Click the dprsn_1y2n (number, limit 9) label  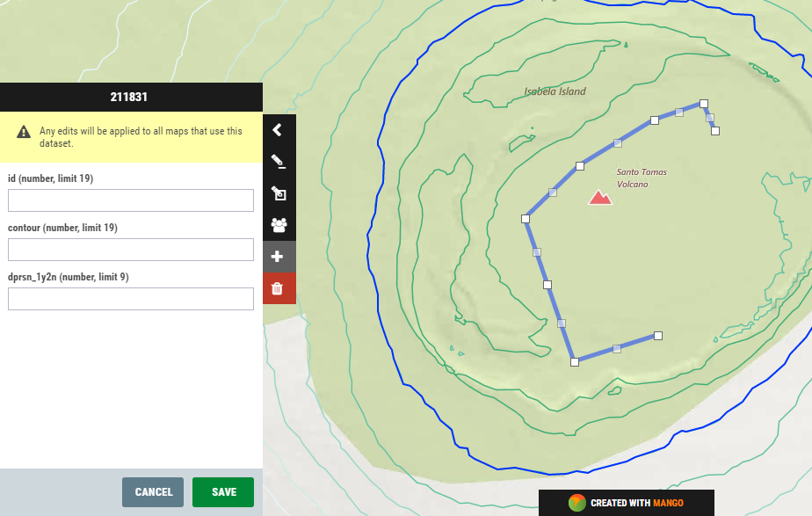[69, 277]
